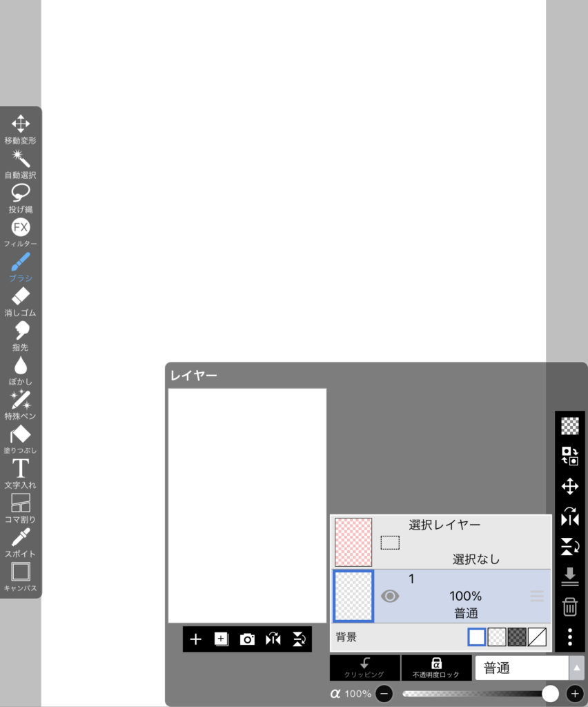Delete layer using the trash icon

point(569,607)
